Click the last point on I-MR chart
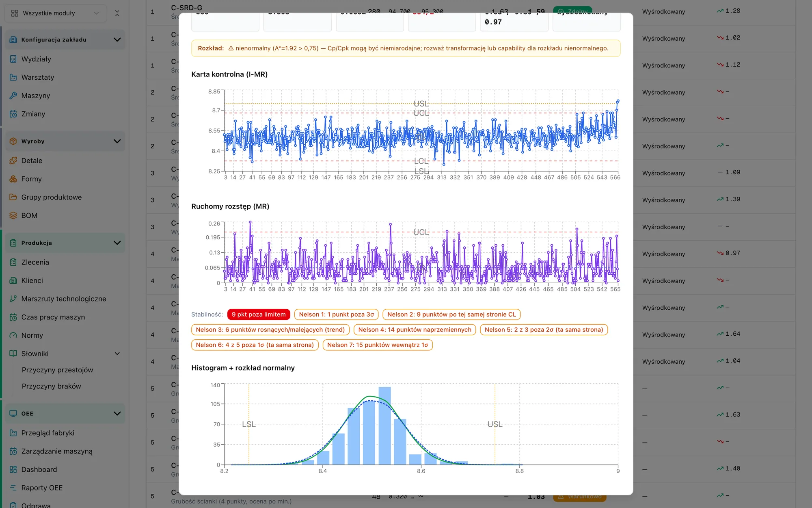Screen dimensions: 812x508 point(618,101)
